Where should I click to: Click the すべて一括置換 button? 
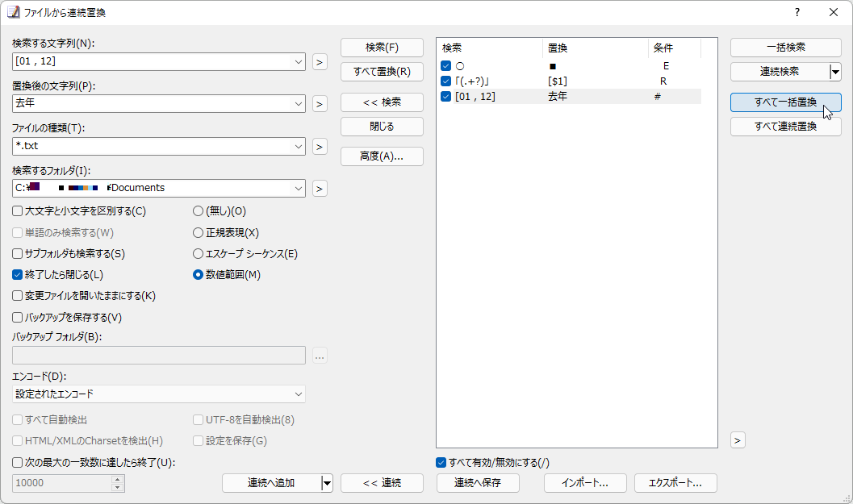click(x=785, y=102)
